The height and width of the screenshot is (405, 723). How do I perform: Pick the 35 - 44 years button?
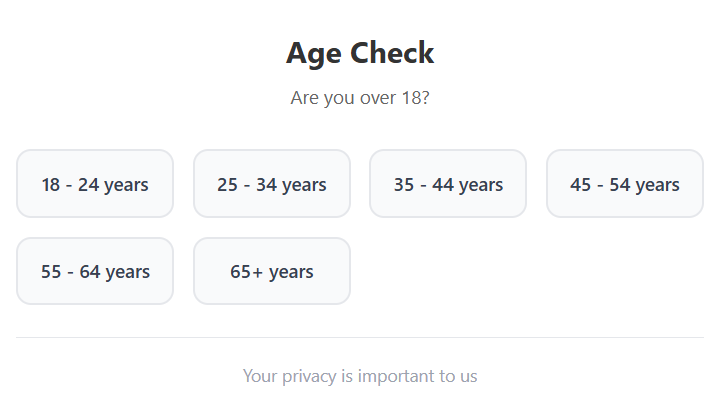pos(448,184)
